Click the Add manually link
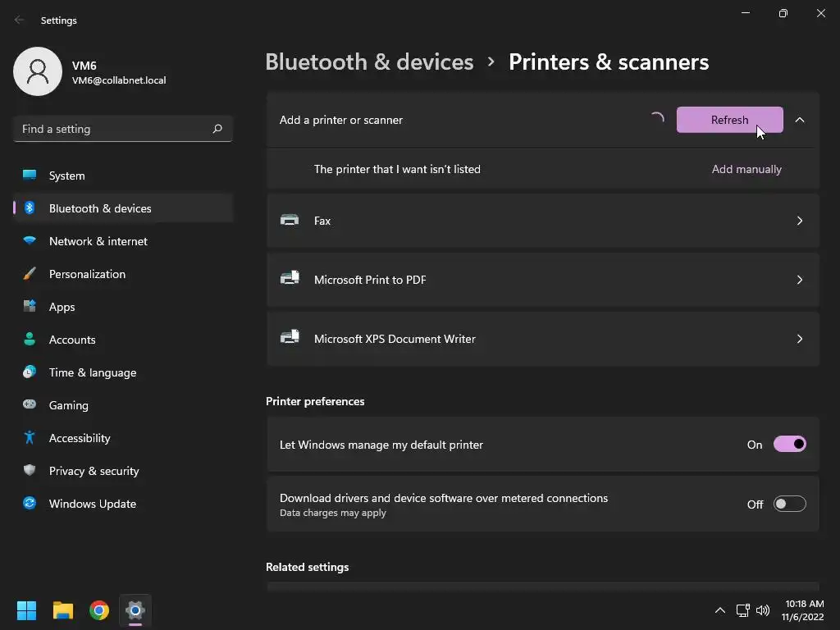Viewport: 840px width, 630px height. (746, 169)
